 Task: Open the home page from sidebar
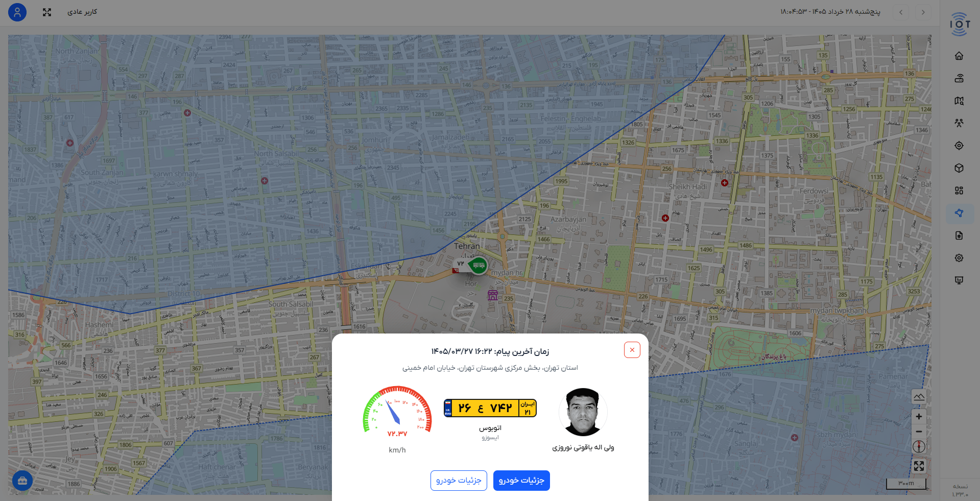tap(959, 56)
